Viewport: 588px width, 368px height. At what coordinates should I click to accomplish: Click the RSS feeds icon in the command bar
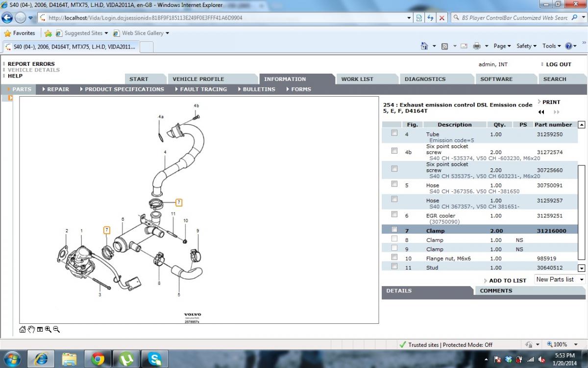click(444, 46)
